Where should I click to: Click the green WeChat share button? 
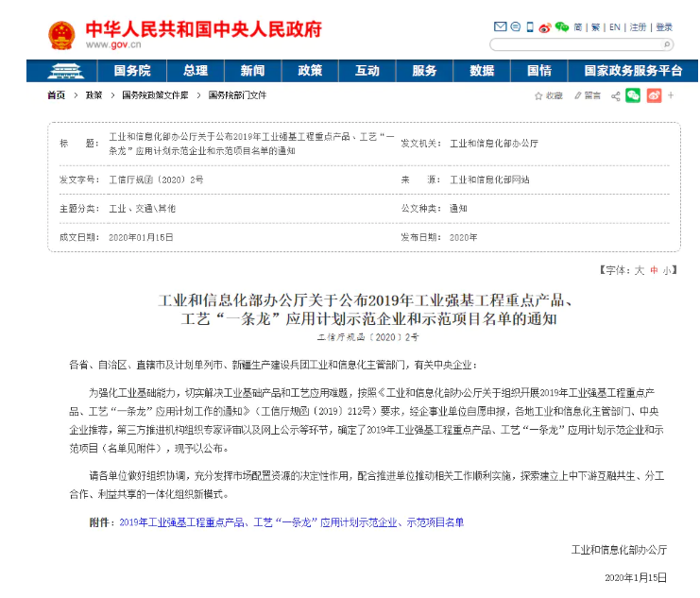click(x=633, y=95)
